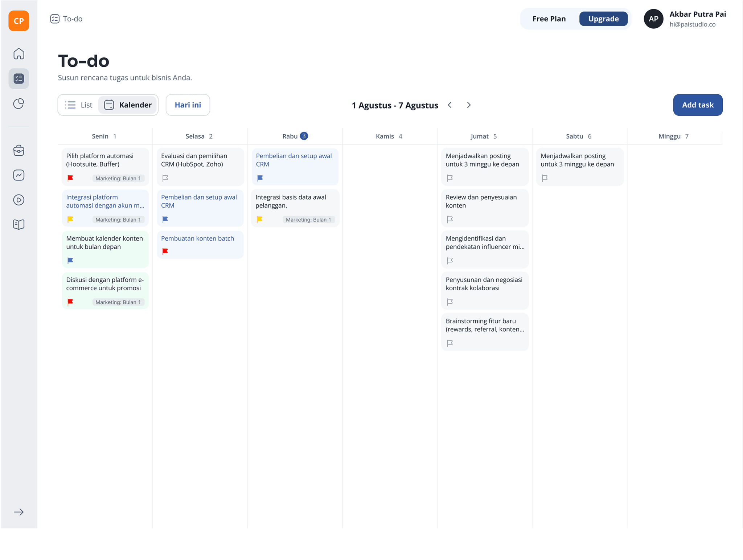The height and width of the screenshot is (560, 743).
Task: Toggle flag on Sabtu Menjadwalkan posting card
Action: pos(545,178)
